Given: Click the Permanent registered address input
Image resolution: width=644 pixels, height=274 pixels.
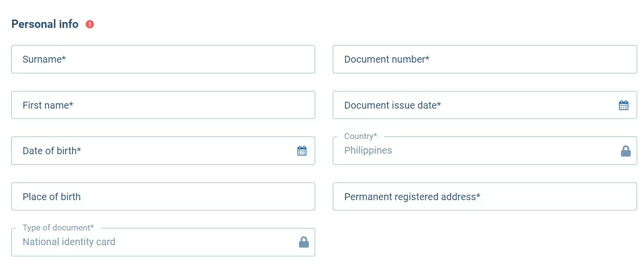Looking at the screenshot, I should tap(485, 196).
